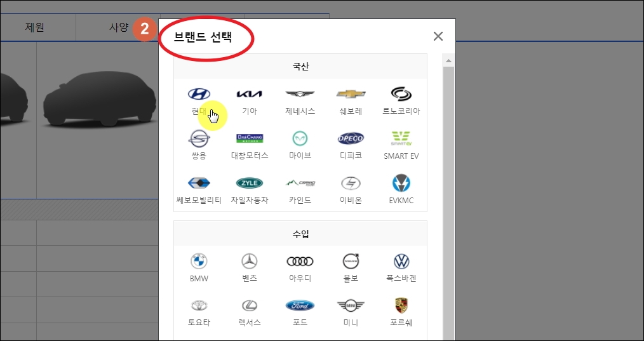Click the 디피코 brand name label
This screenshot has width=644, height=341.
pos(351,156)
